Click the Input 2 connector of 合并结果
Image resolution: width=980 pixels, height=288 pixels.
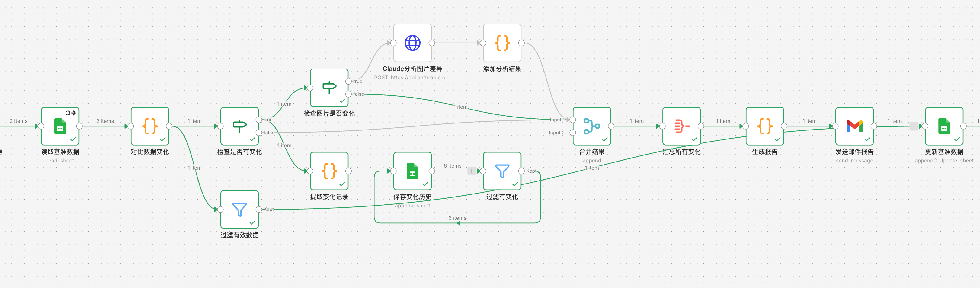click(572, 133)
